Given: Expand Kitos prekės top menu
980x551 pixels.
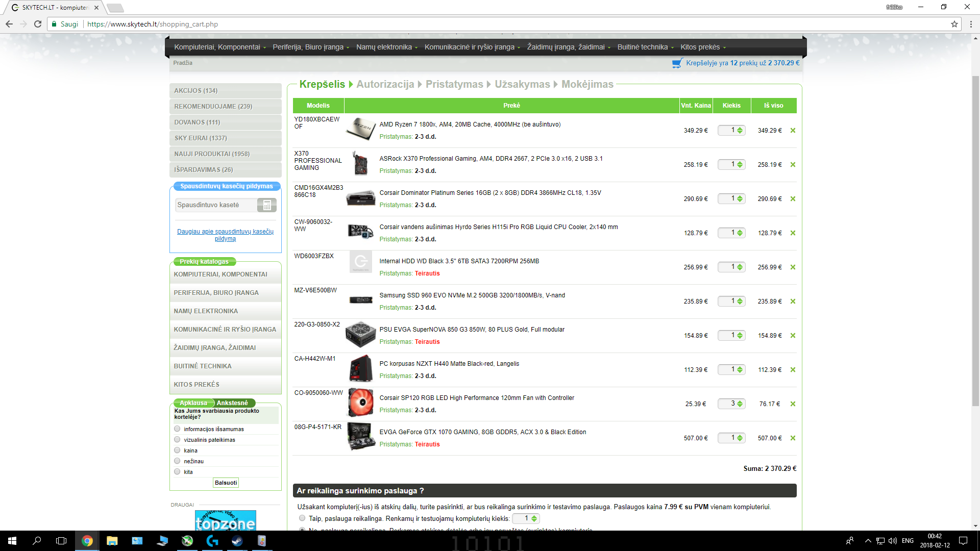Looking at the screenshot, I should [703, 47].
